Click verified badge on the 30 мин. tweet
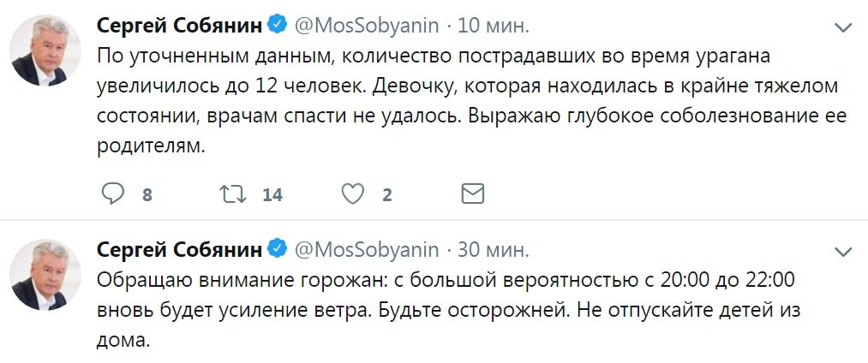Screen dimensions: 868x363 tap(277, 250)
